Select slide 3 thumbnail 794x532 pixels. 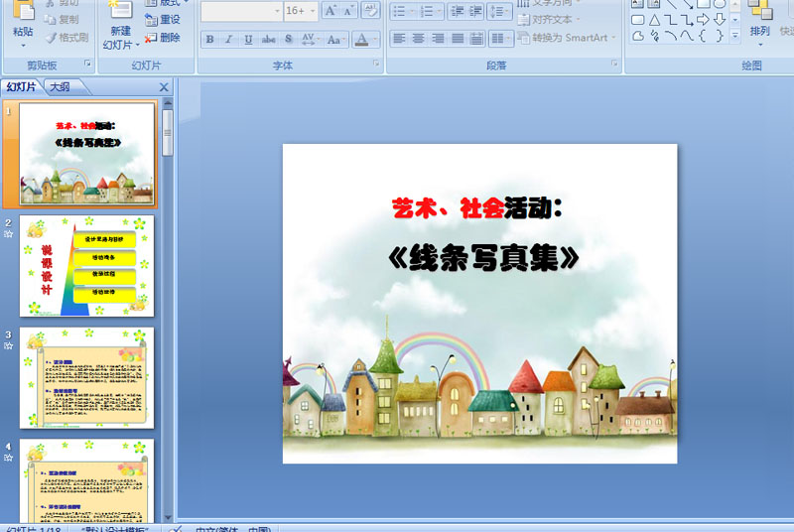[x=86, y=377]
